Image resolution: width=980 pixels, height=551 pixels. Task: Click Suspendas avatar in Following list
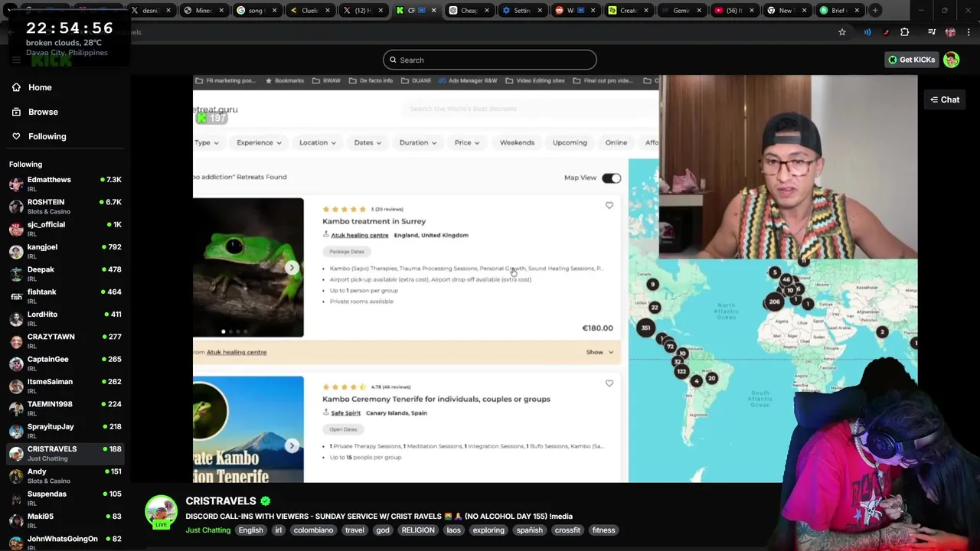[x=16, y=498]
